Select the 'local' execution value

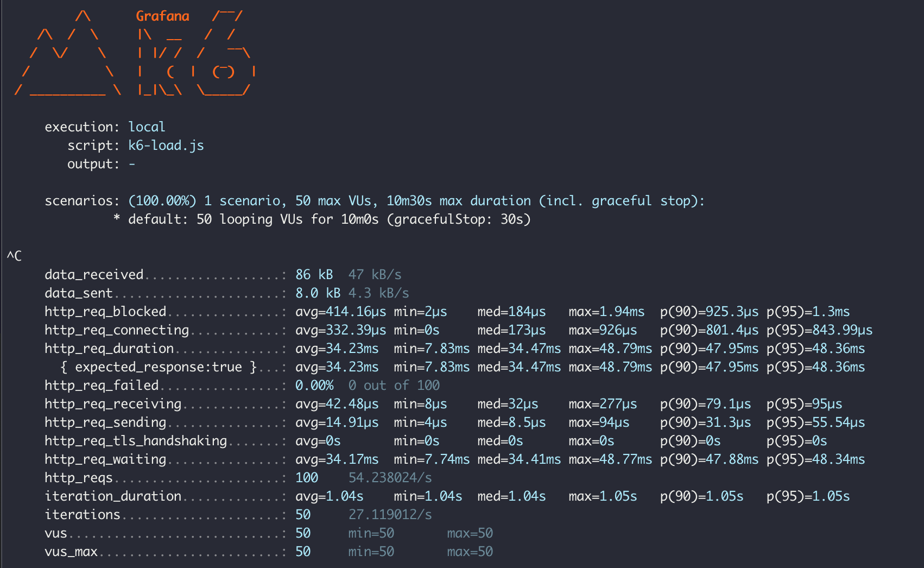[x=147, y=127]
